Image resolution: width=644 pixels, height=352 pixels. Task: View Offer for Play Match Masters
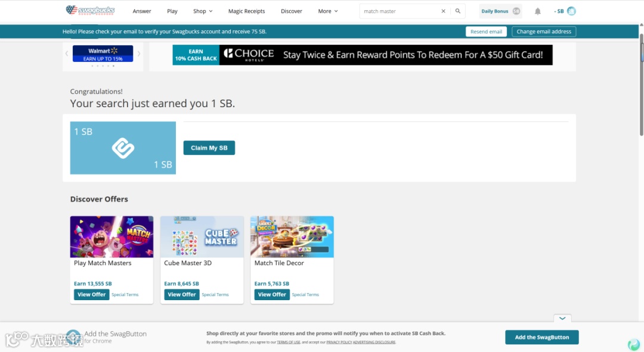tap(92, 295)
